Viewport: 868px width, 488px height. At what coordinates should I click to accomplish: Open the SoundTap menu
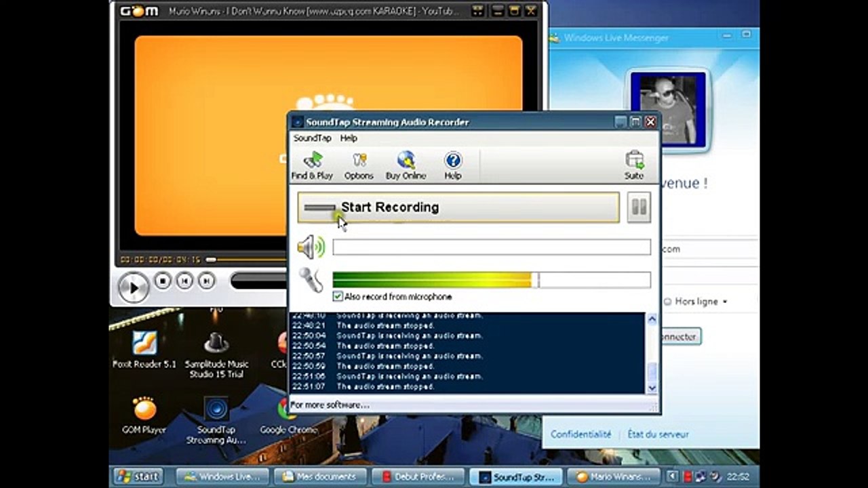point(312,138)
